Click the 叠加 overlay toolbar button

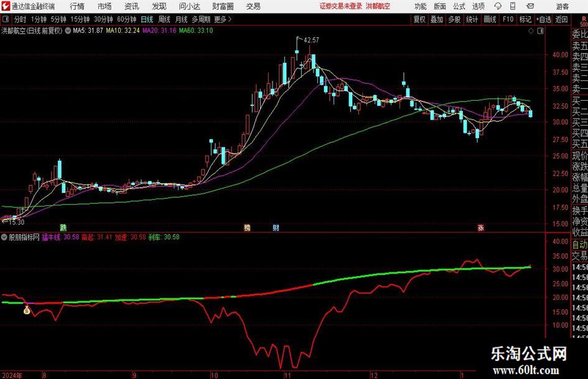click(x=437, y=19)
